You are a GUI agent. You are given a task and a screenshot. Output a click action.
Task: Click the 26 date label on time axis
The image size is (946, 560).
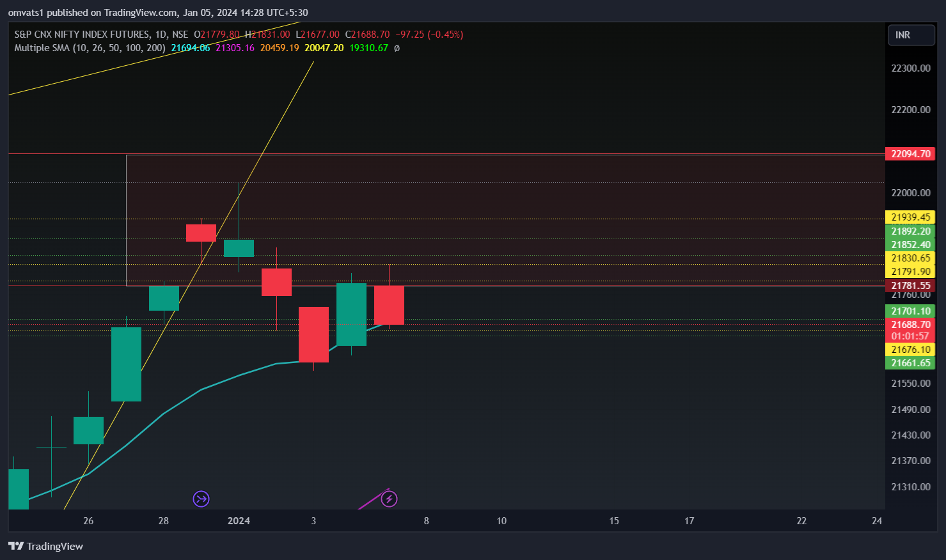88,521
